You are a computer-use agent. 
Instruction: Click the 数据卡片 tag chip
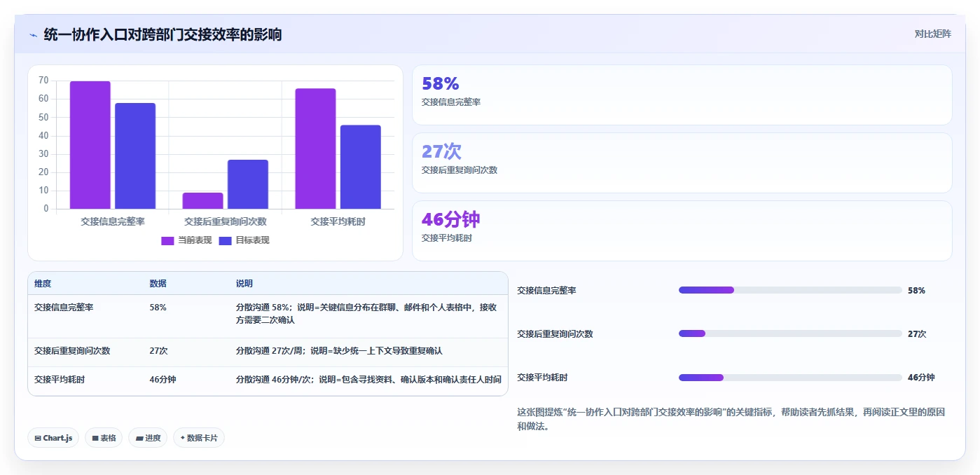(199, 438)
